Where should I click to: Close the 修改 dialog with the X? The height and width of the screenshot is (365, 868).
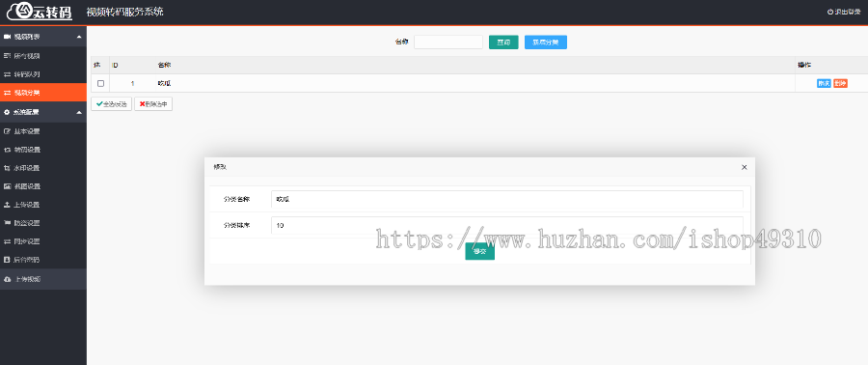pyautogui.click(x=744, y=167)
